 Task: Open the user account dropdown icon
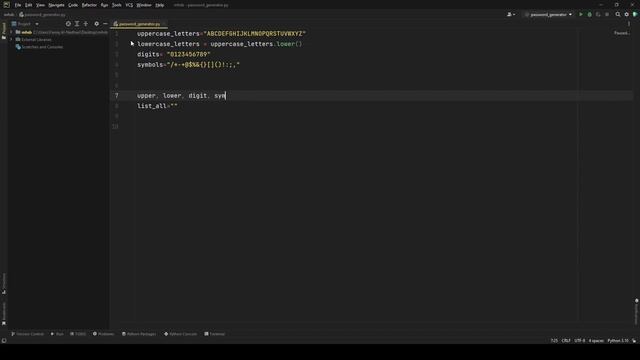pos(511,15)
